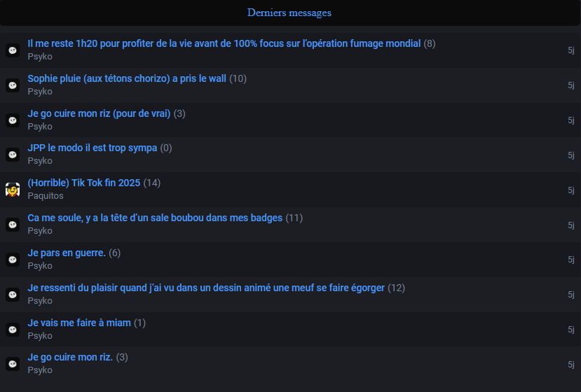Click avatar next to JPP le modo topic
This screenshot has width=581, height=392.
click(13, 155)
